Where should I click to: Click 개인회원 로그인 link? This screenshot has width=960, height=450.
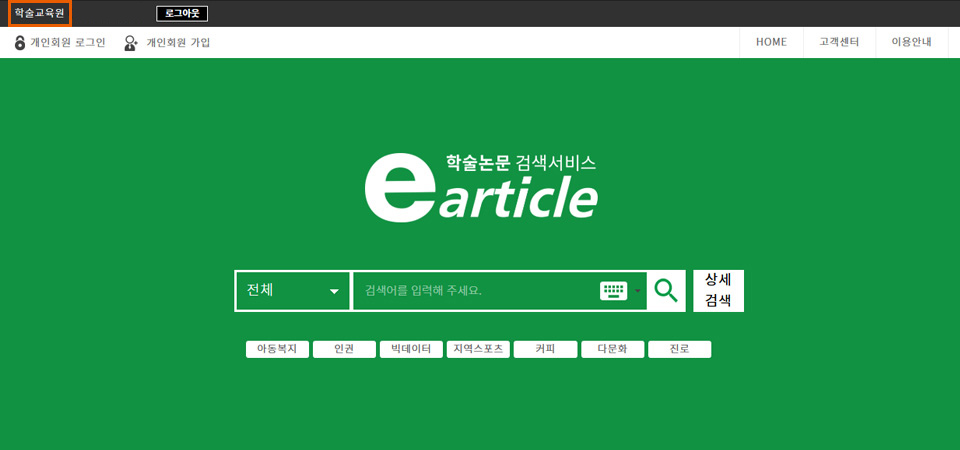tap(67, 43)
